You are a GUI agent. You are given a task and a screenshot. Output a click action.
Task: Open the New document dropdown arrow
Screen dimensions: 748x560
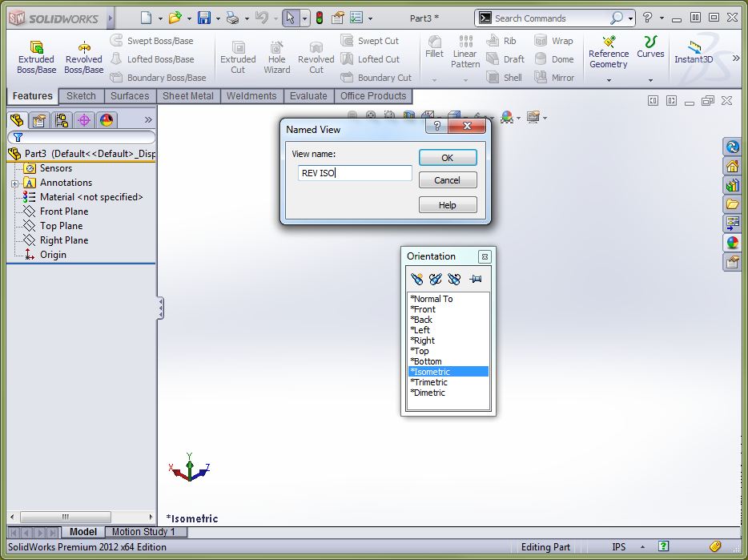coord(160,18)
